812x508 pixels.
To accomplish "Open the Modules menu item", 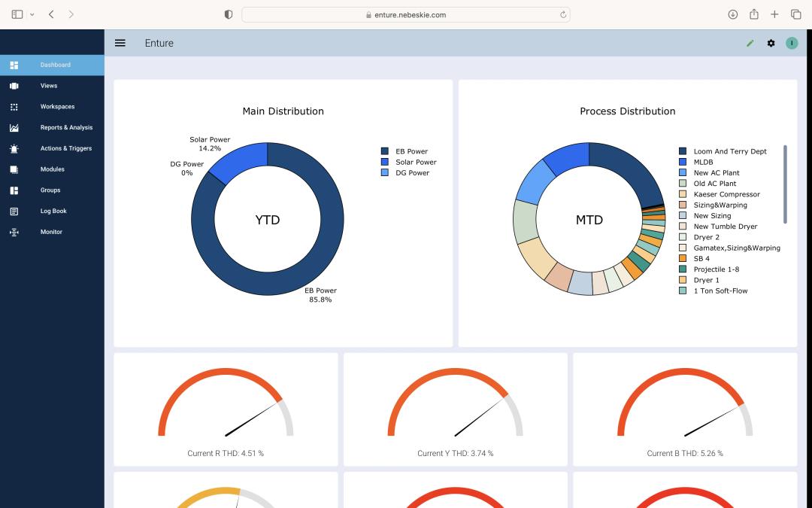I will coord(52,169).
